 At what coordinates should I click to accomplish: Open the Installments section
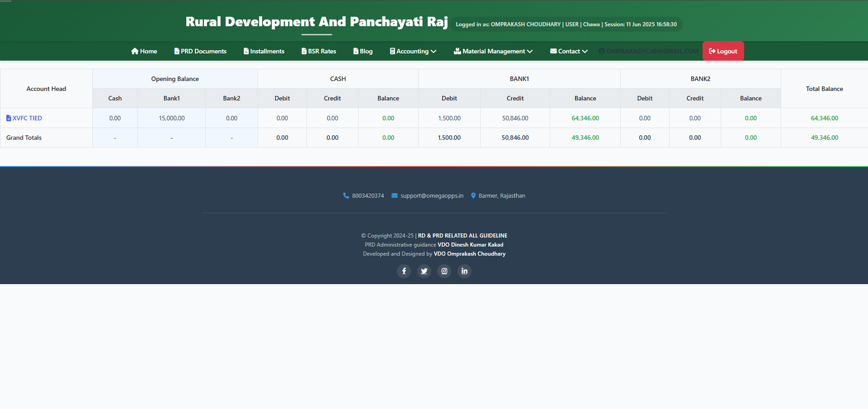264,51
